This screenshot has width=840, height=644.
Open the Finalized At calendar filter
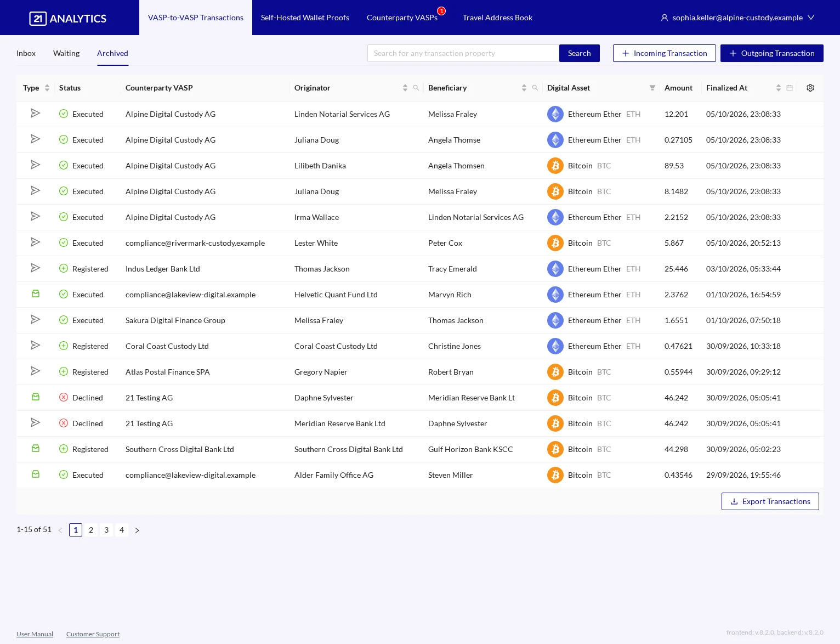point(790,88)
